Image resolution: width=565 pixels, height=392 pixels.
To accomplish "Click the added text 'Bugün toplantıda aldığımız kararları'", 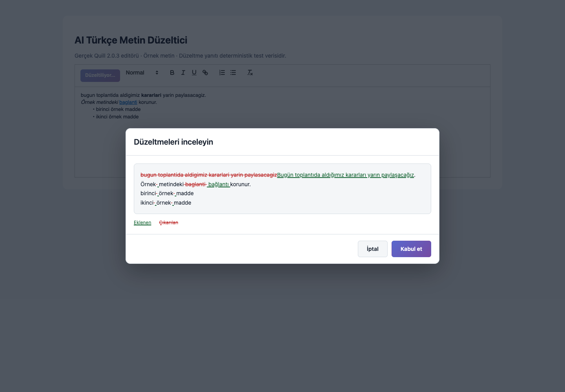I will (321, 175).
